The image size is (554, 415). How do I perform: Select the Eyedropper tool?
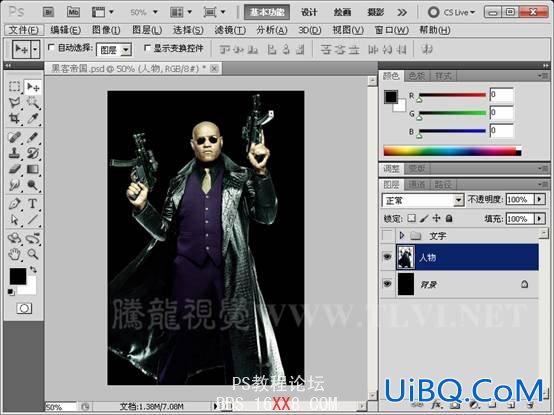click(33, 118)
